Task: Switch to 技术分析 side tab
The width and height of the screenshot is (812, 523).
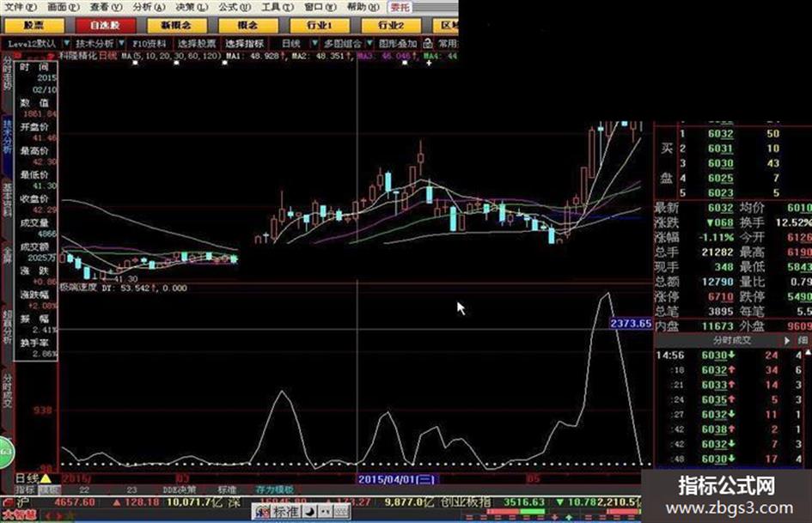Action: click(x=7, y=137)
